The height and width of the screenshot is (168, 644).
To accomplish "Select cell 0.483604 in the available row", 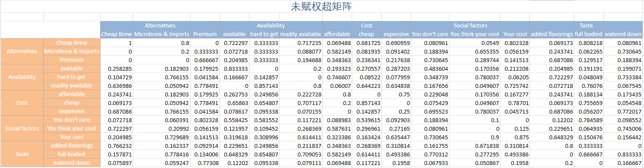I will (430, 69).
